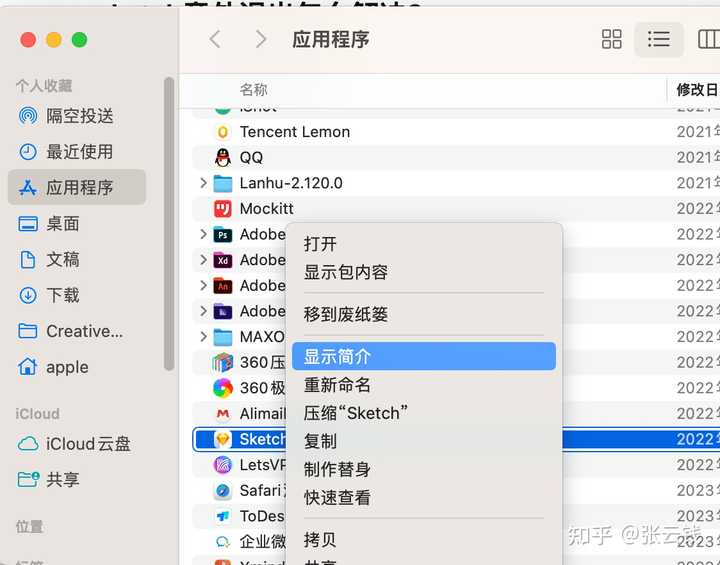Select the Safari compass icon
Image resolution: width=720 pixels, height=565 pixels.
point(223,491)
